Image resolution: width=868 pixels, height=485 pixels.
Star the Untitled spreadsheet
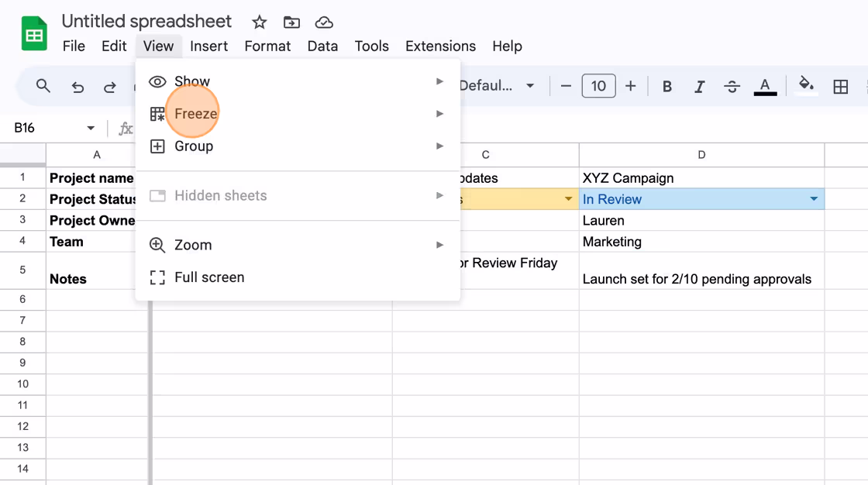(x=259, y=22)
